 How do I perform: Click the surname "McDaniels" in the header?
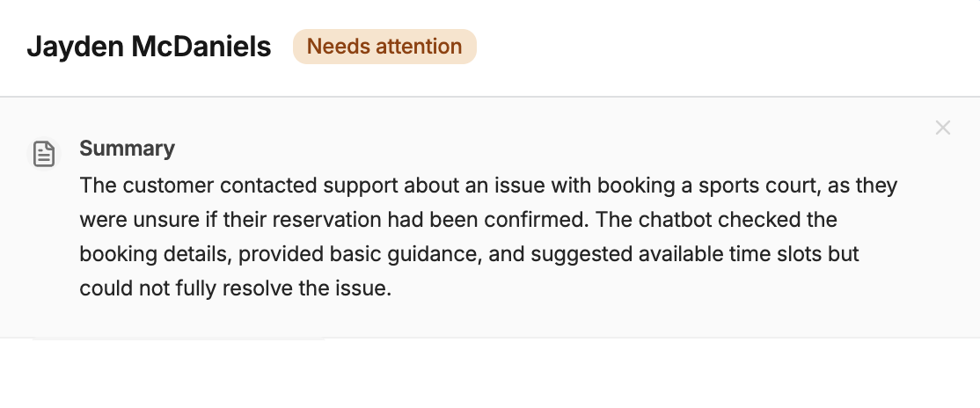[201, 47]
